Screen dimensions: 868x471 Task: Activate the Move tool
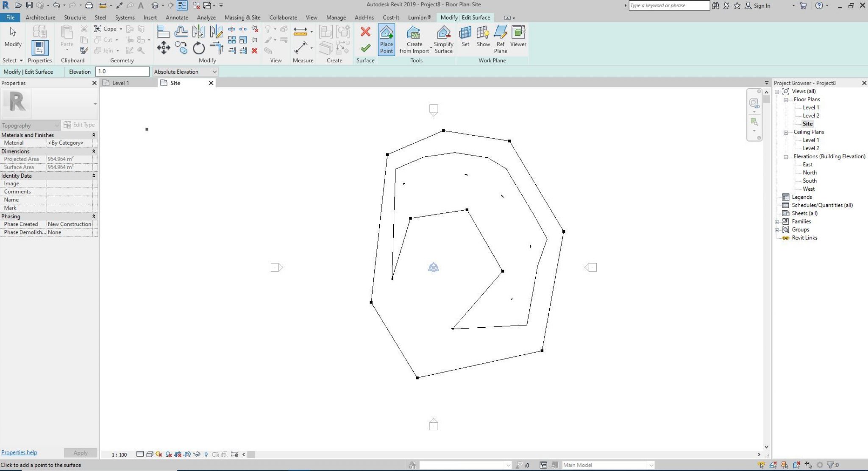(x=163, y=48)
